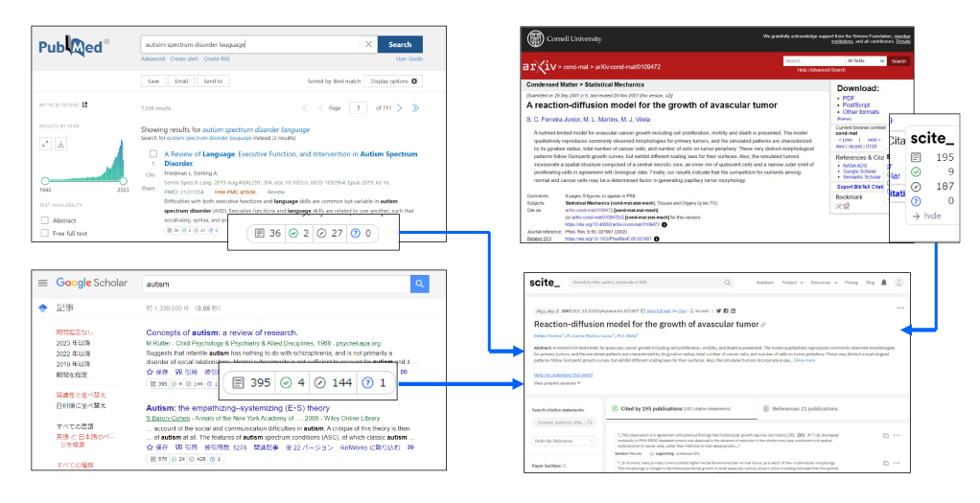Click the PubMed logo
The image size is (980, 503).
(x=74, y=46)
